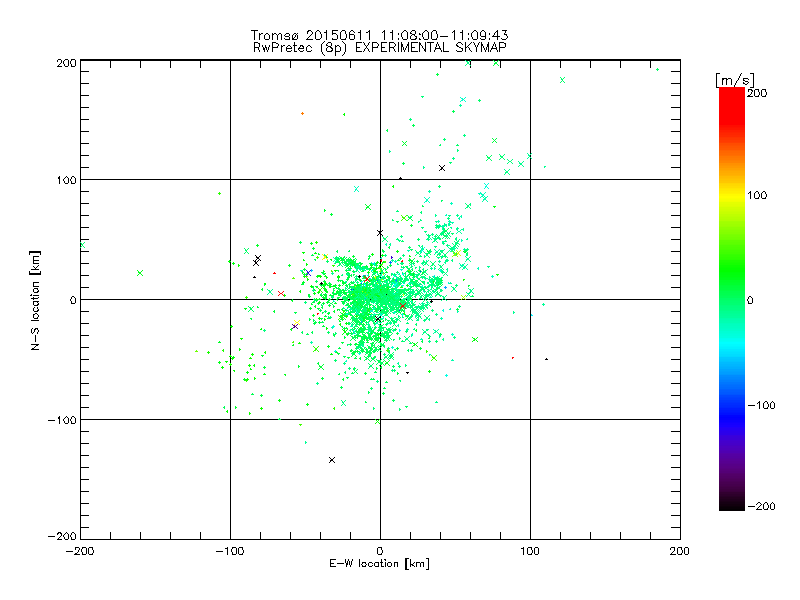This screenshot has width=800, height=600.
Task: Select the isolated black X marker below N-S -100
Action: tap(332, 460)
